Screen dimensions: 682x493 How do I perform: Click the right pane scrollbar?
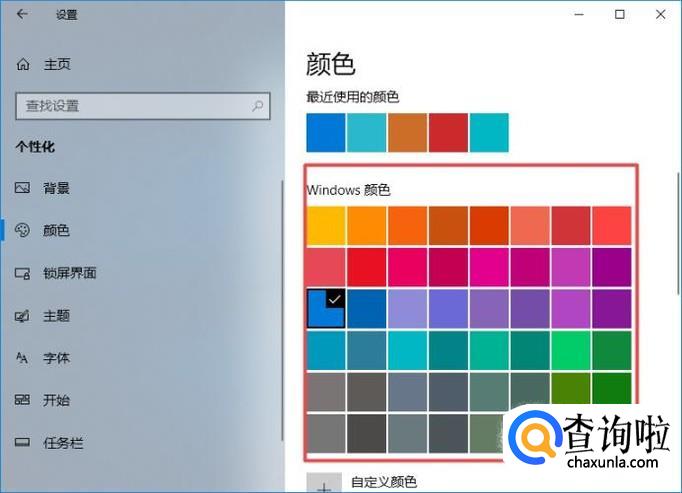678,234
